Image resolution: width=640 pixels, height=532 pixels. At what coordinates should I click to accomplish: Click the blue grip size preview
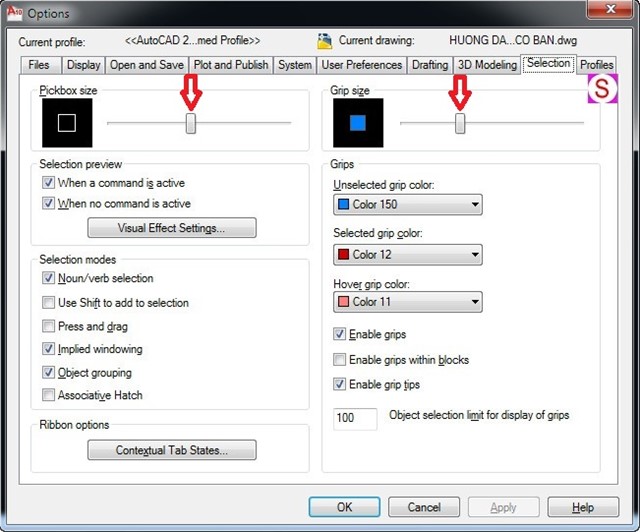(x=358, y=122)
